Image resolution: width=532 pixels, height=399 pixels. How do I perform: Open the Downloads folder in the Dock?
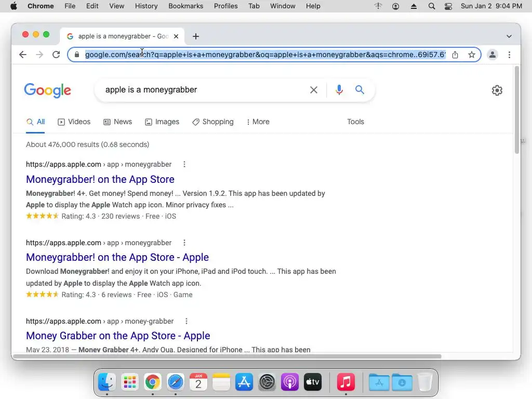pos(402,382)
